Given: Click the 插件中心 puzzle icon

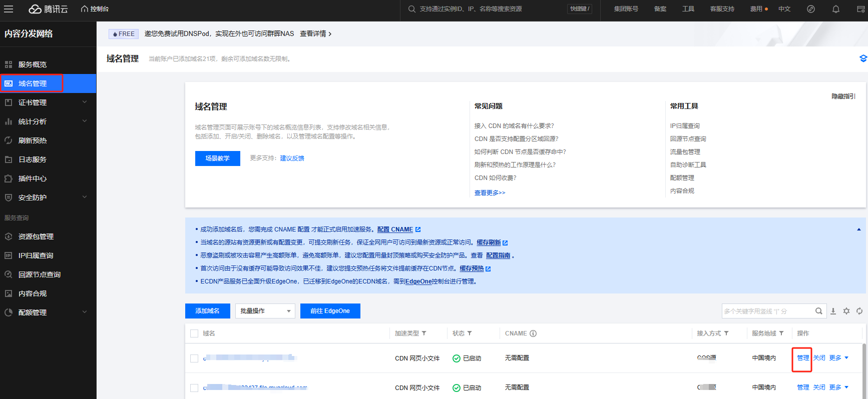Looking at the screenshot, I should [x=9, y=178].
